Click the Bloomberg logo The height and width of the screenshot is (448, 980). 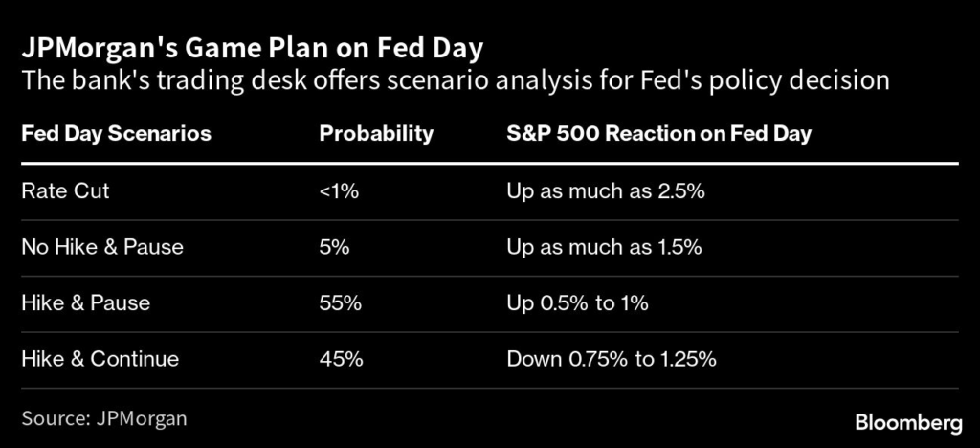click(906, 422)
